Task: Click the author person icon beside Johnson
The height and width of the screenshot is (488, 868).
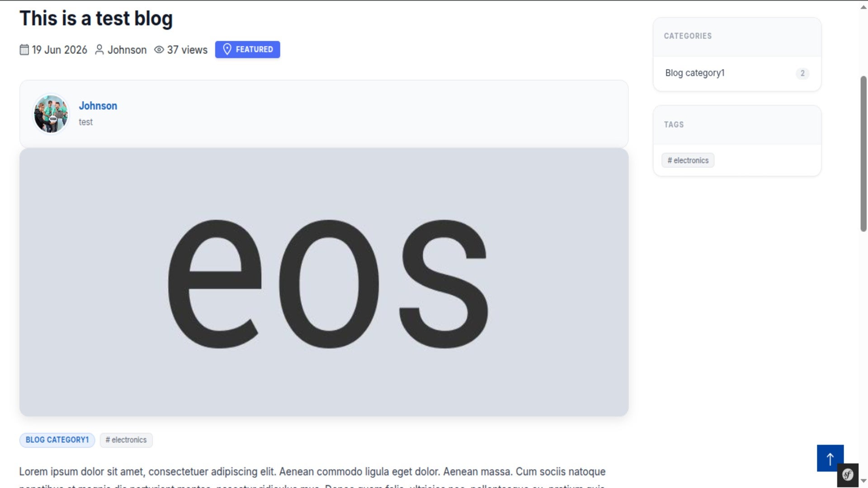Action: click(x=99, y=50)
